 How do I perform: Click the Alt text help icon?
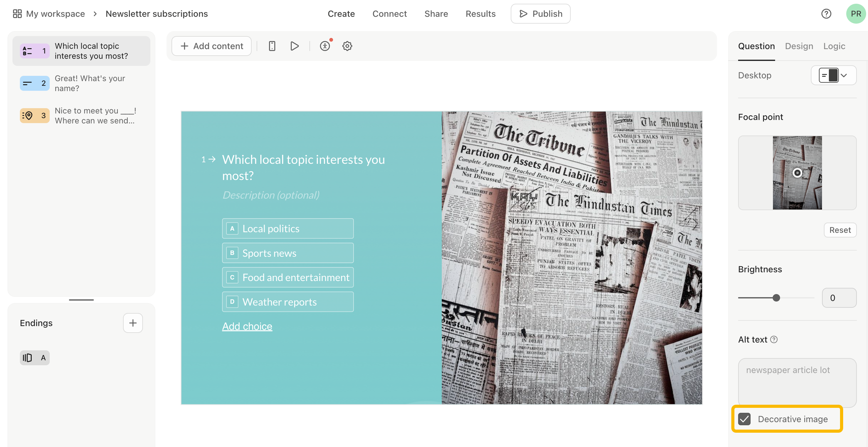[774, 339]
